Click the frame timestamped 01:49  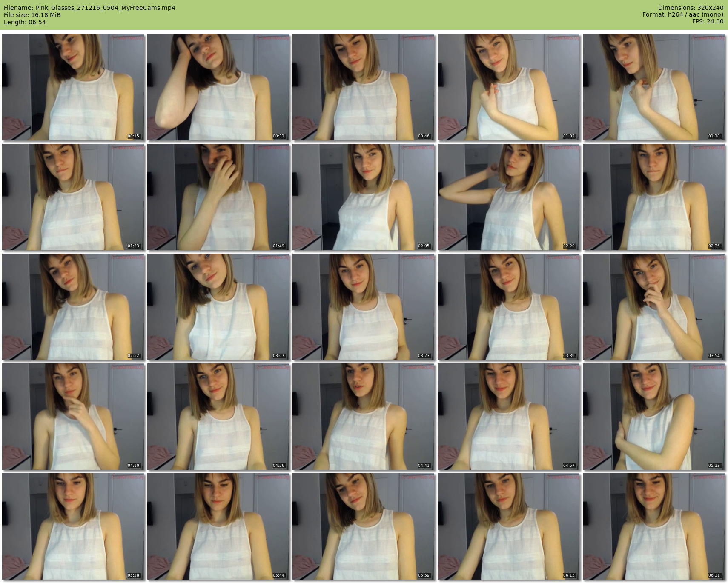coord(218,197)
